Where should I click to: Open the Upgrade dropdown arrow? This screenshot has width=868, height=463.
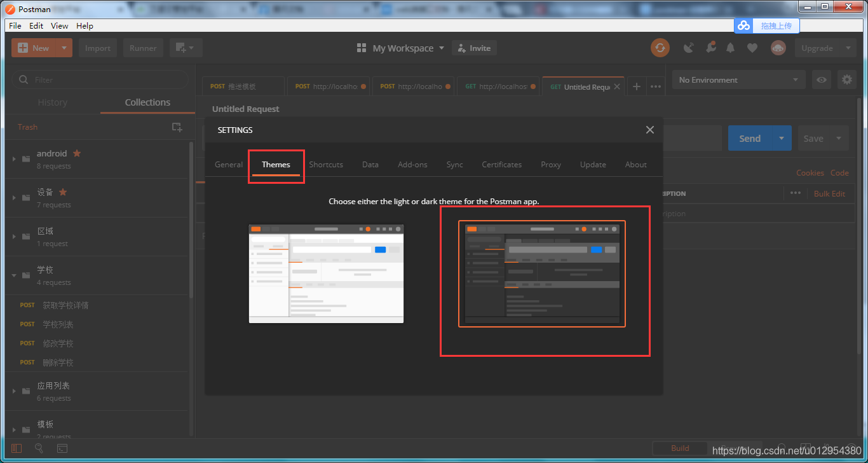pos(848,48)
